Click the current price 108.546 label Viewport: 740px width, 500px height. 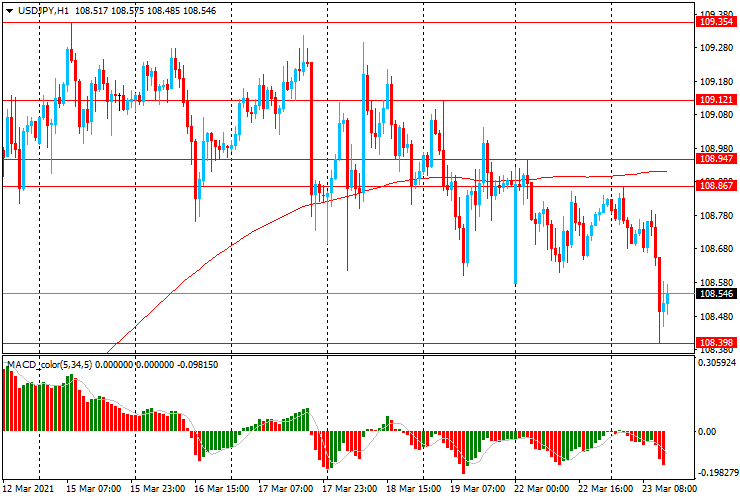click(x=716, y=294)
